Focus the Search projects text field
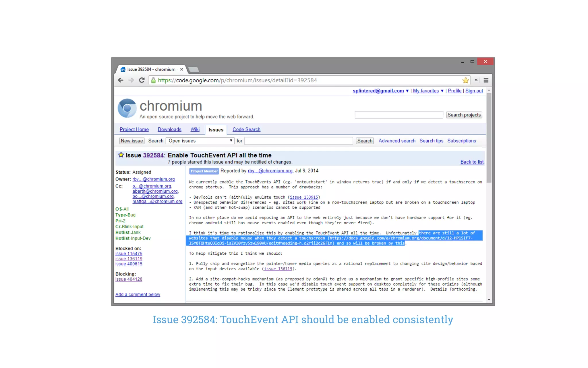 click(x=399, y=115)
